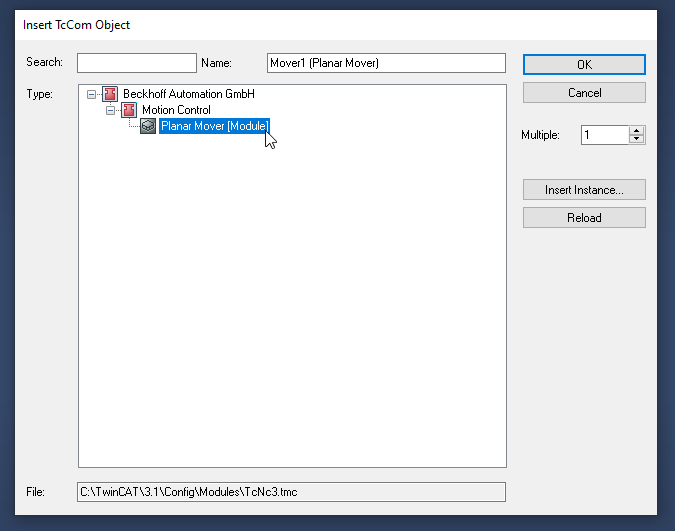Viewport: 675px width, 531px height.
Task: Click the Multiple label
Action: (540, 135)
